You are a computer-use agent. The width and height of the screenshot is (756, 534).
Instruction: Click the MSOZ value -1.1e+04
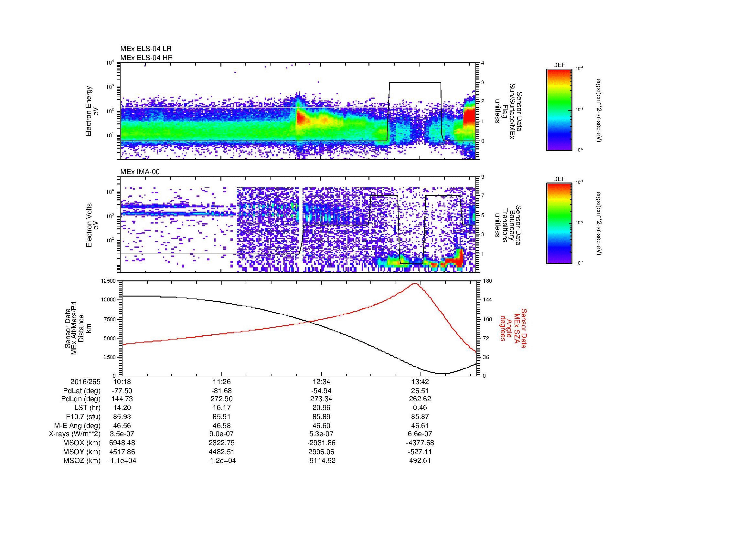pyautogui.click(x=122, y=461)
